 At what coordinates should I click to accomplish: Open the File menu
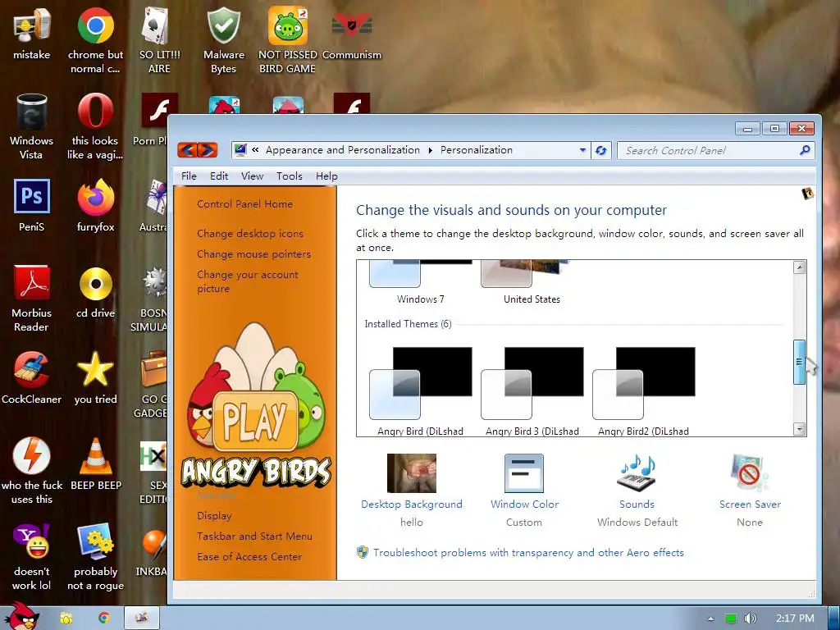tap(189, 176)
